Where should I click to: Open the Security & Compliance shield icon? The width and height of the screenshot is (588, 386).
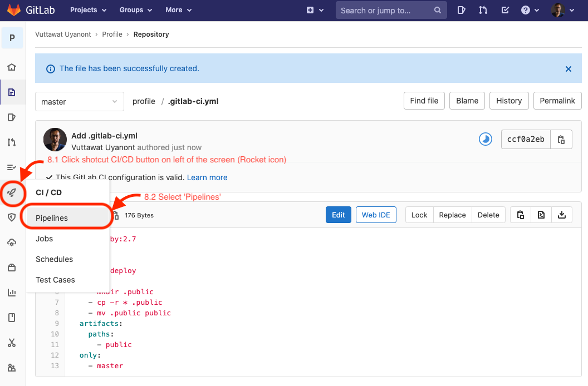12,217
